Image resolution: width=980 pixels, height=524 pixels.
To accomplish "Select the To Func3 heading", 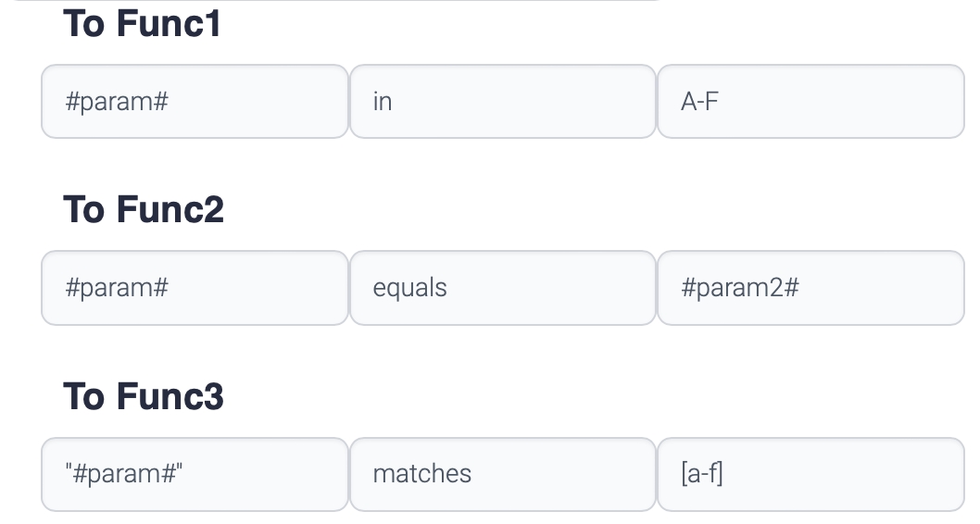I will pyautogui.click(x=144, y=396).
